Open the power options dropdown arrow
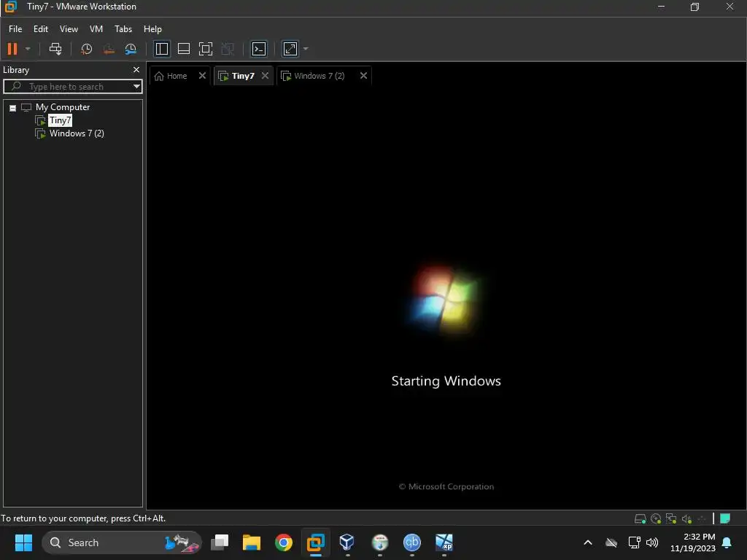 point(28,49)
